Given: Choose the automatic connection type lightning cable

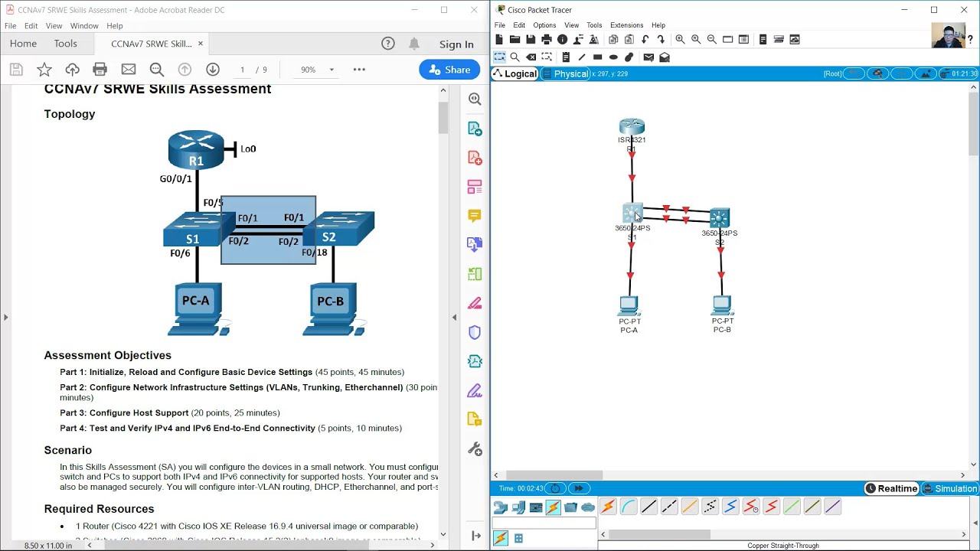Looking at the screenshot, I should [608, 507].
